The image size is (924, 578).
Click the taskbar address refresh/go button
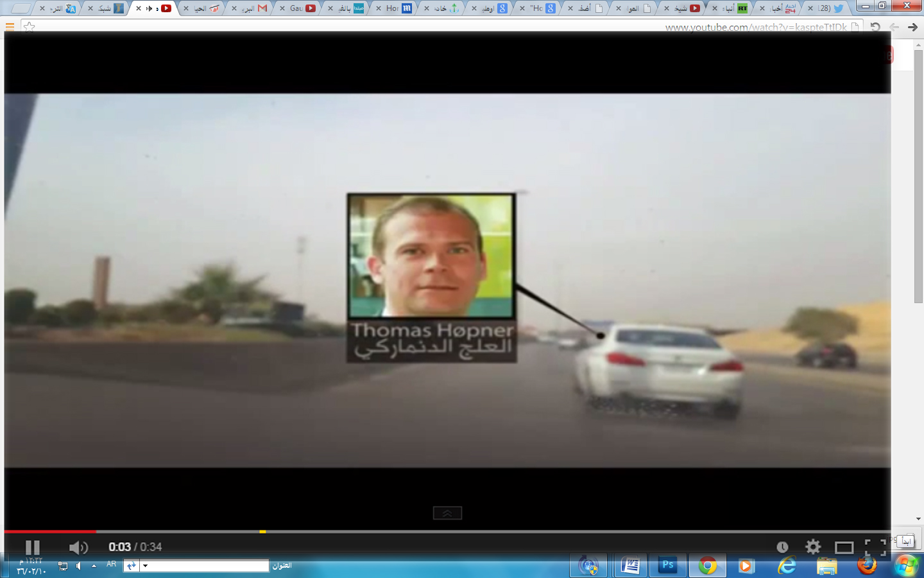point(131,566)
